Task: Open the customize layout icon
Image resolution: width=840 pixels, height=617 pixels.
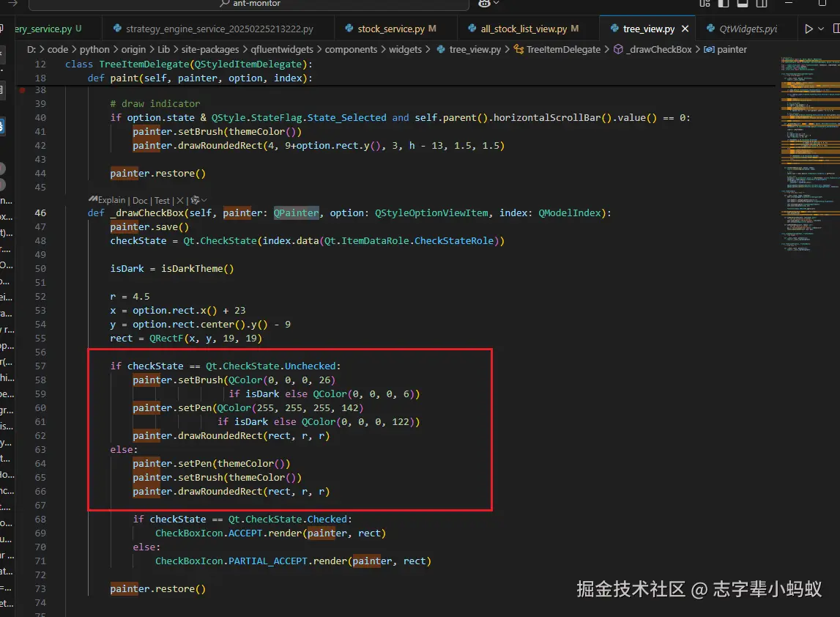Action: pos(705,3)
